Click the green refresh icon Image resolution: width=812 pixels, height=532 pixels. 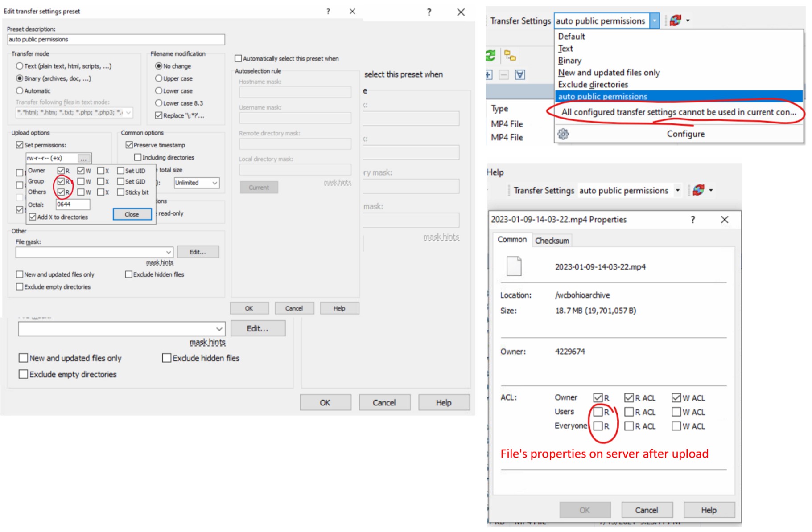click(490, 56)
